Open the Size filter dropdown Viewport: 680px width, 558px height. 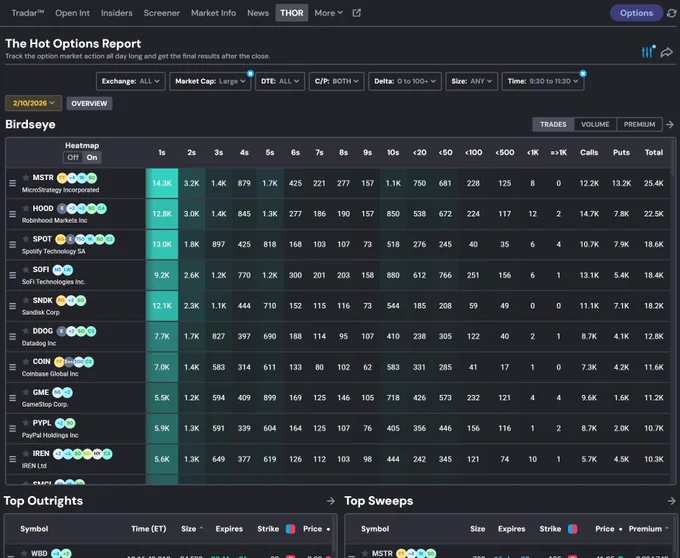tap(471, 81)
